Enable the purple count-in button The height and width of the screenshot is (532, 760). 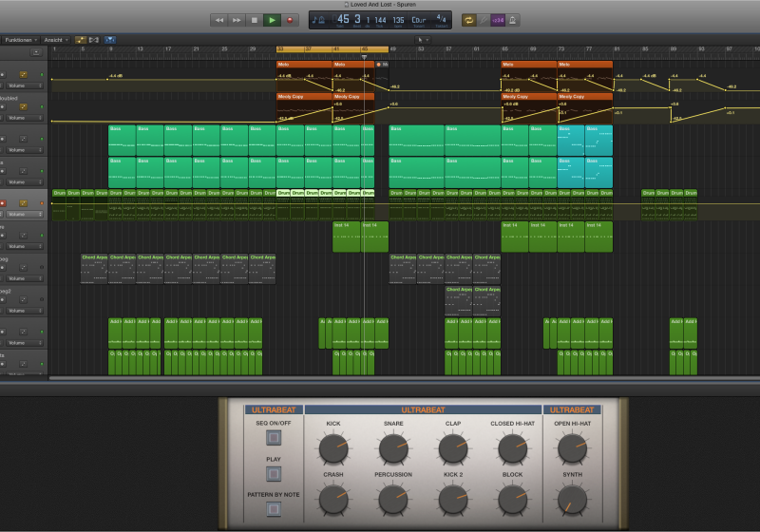tap(498, 19)
